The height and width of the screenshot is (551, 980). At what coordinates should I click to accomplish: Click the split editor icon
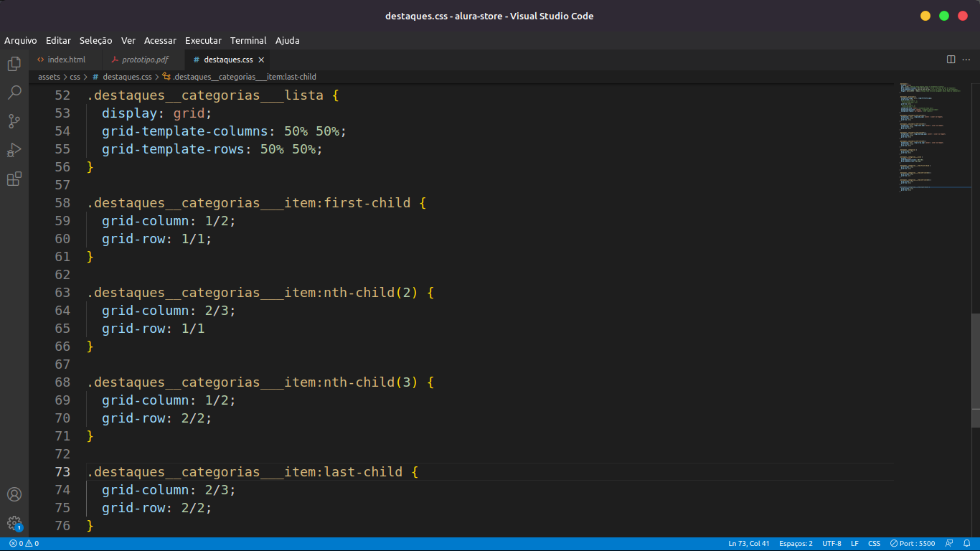[951, 60]
